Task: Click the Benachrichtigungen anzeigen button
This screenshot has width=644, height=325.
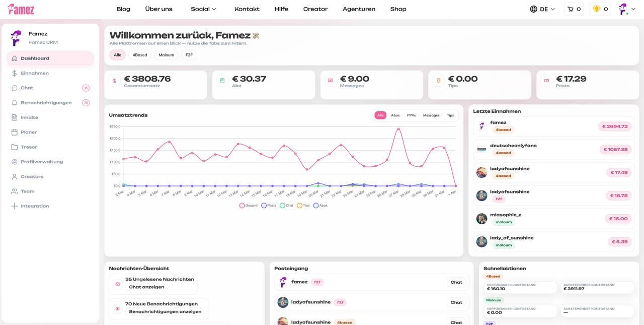Action: pyautogui.click(x=165, y=311)
